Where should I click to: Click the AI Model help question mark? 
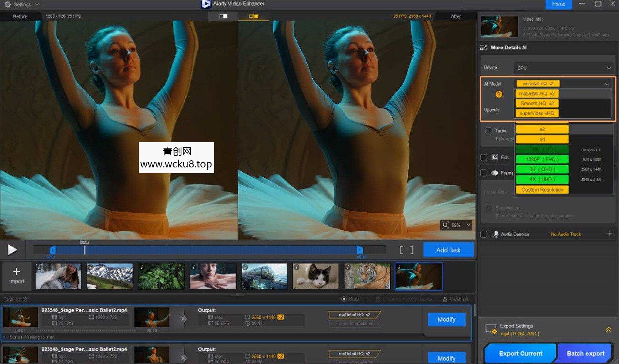coord(499,94)
